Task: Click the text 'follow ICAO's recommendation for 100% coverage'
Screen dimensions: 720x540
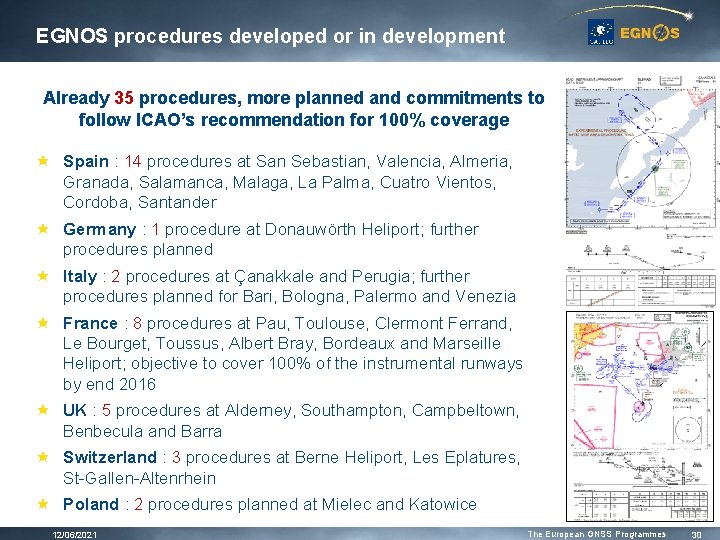Action: tap(294, 120)
